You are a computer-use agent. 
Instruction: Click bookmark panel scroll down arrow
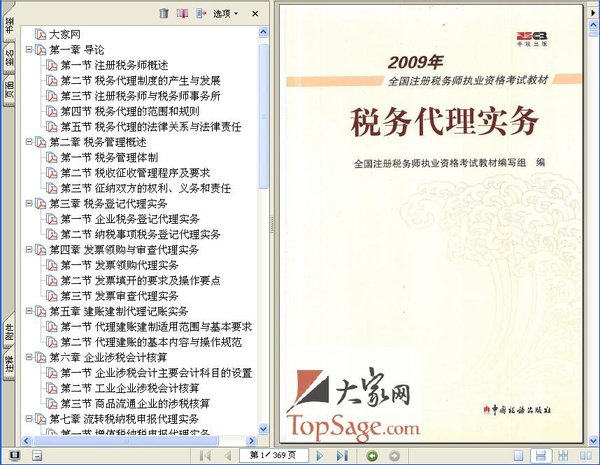[x=263, y=429]
